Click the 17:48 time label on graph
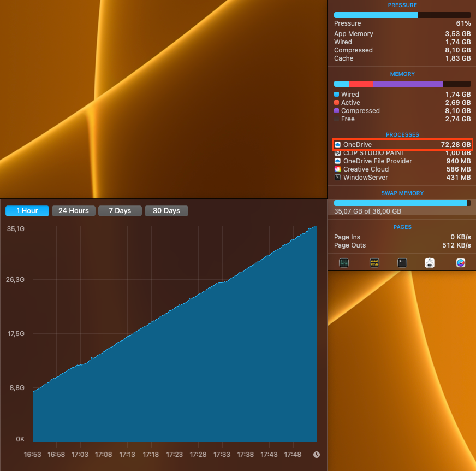 (x=293, y=455)
